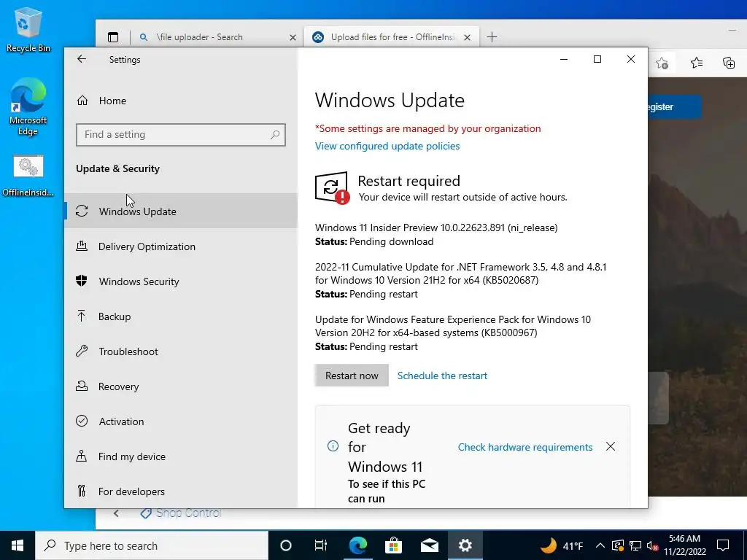Click View configured update policies link
The width and height of the screenshot is (747, 560).
tap(387, 146)
